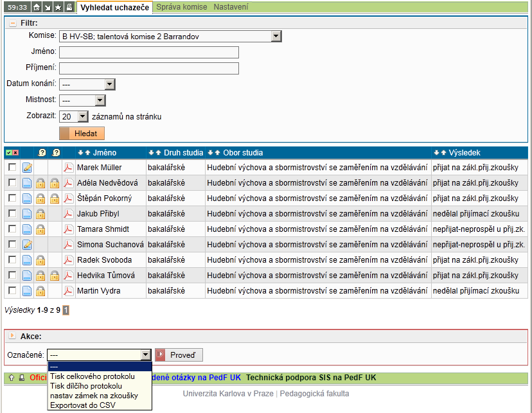
Task: Click the star favorites icon in toolbar
Action: pyautogui.click(x=58, y=7)
